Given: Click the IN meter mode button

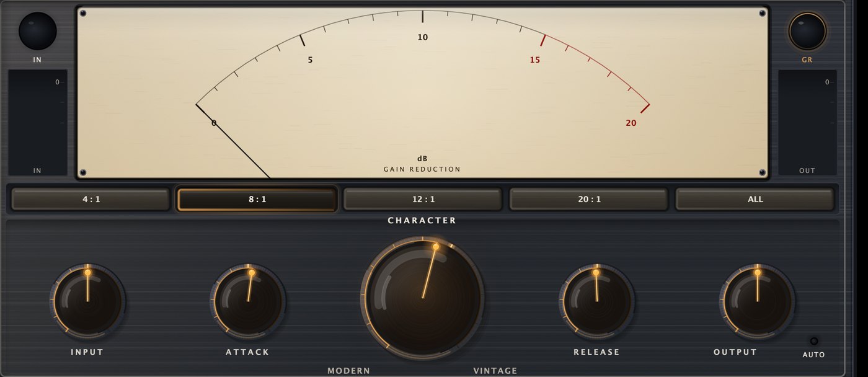Looking at the screenshot, I should (38, 31).
